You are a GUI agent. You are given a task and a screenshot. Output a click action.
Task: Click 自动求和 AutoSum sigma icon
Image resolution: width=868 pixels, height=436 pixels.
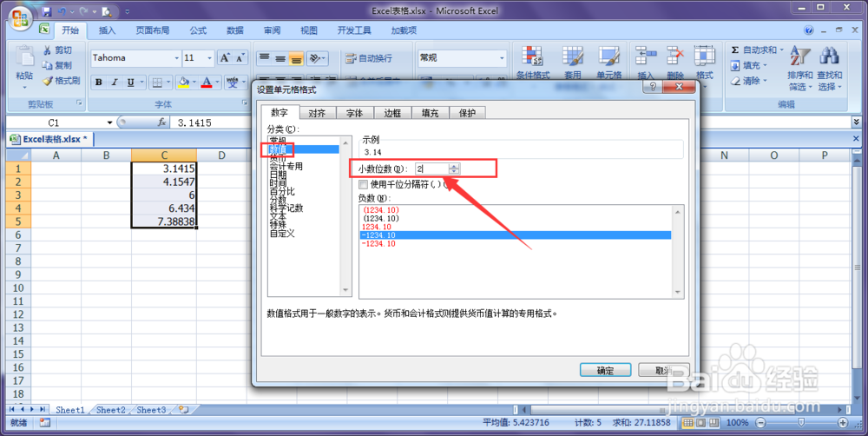point(735,50)
